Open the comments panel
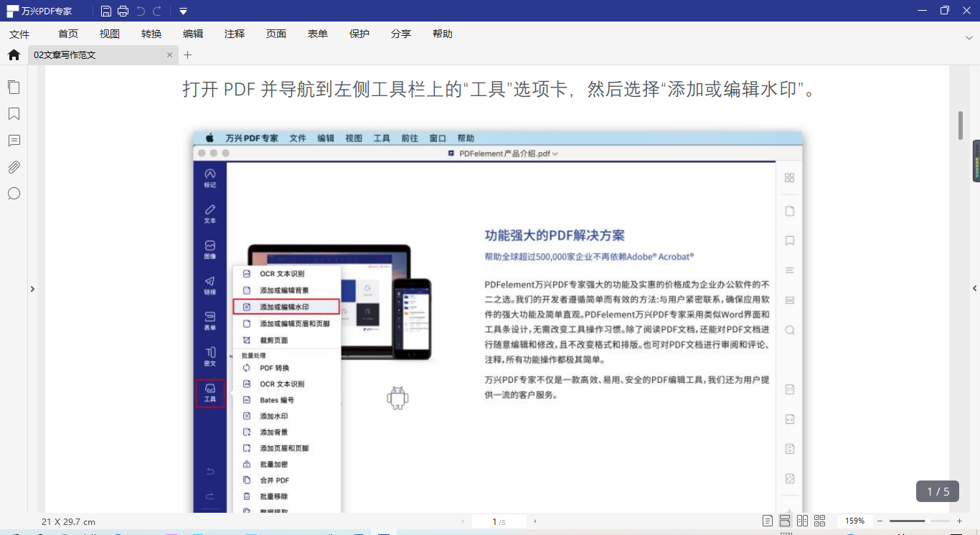The width and height of the screenshot is (980, 535). [14, 141]
